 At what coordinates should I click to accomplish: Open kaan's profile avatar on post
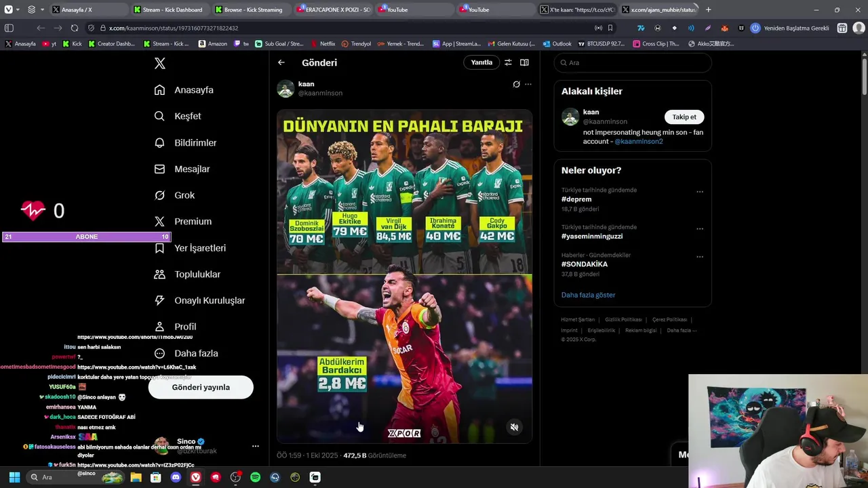tap(285, 89)
